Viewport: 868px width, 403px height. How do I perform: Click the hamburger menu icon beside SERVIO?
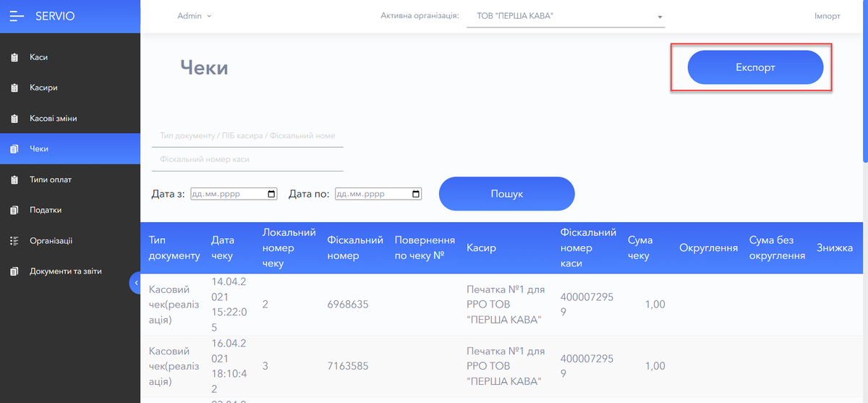tap(17, 16)
